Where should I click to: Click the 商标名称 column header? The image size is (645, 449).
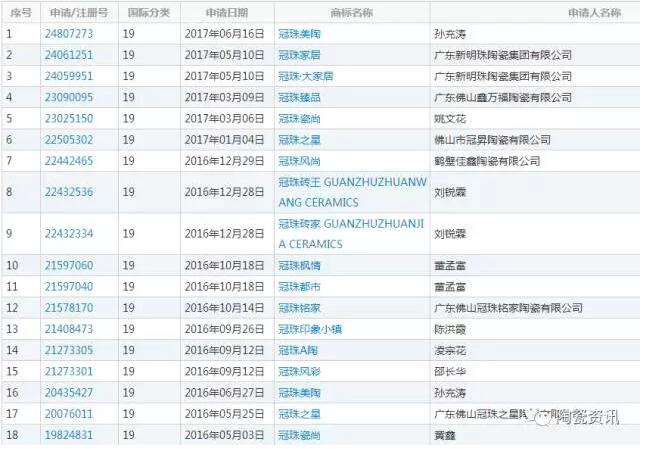pos(352,13)
